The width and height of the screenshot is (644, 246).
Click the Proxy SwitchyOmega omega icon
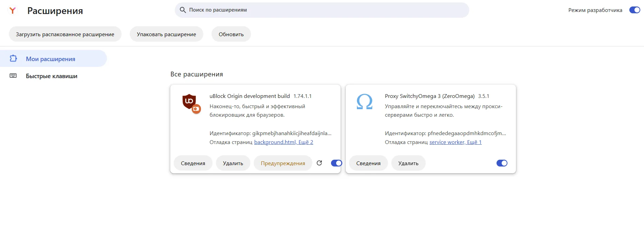364,102
